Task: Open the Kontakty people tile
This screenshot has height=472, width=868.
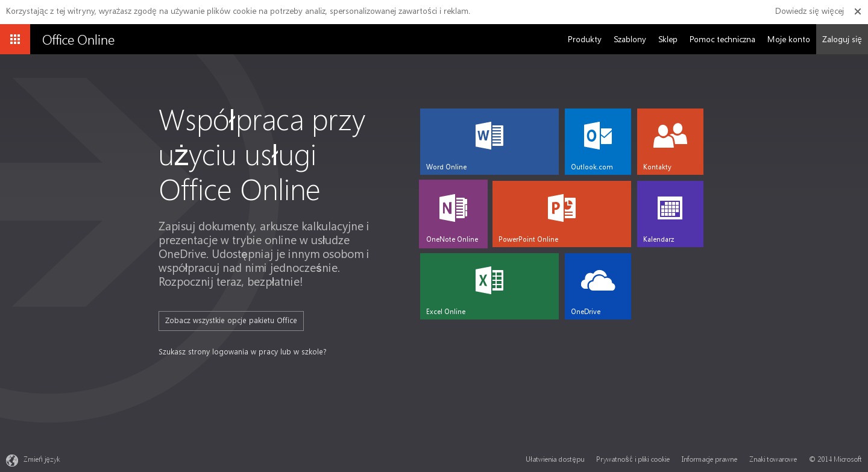Action: [x=670, y=142]
